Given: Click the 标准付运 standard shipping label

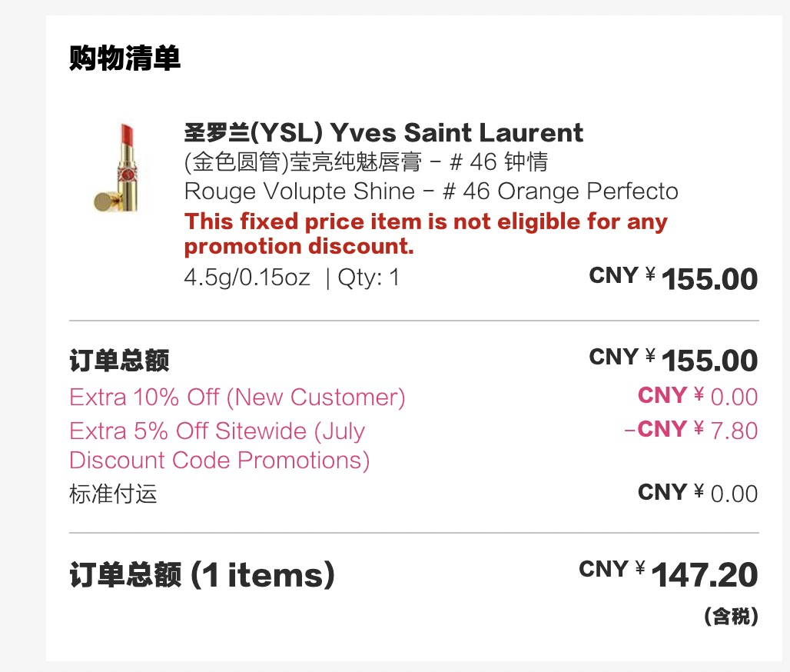Looking at the screenshot, I should (114, 494).
